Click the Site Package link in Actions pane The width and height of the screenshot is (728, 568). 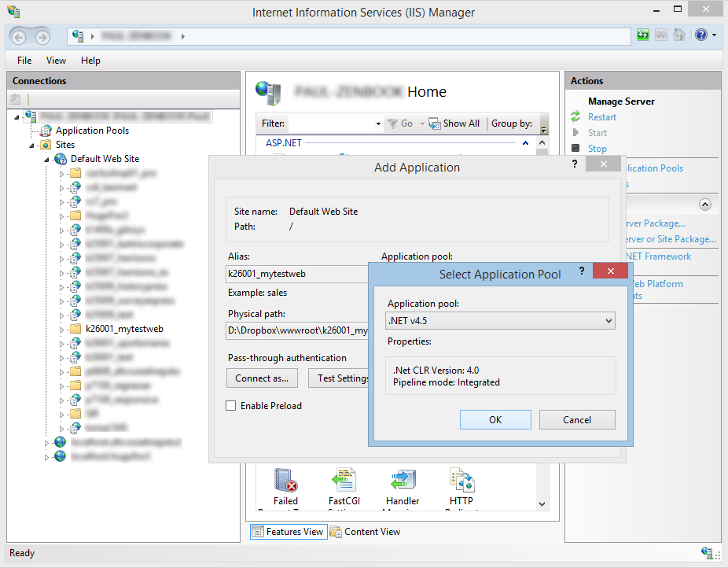[671, 239]
